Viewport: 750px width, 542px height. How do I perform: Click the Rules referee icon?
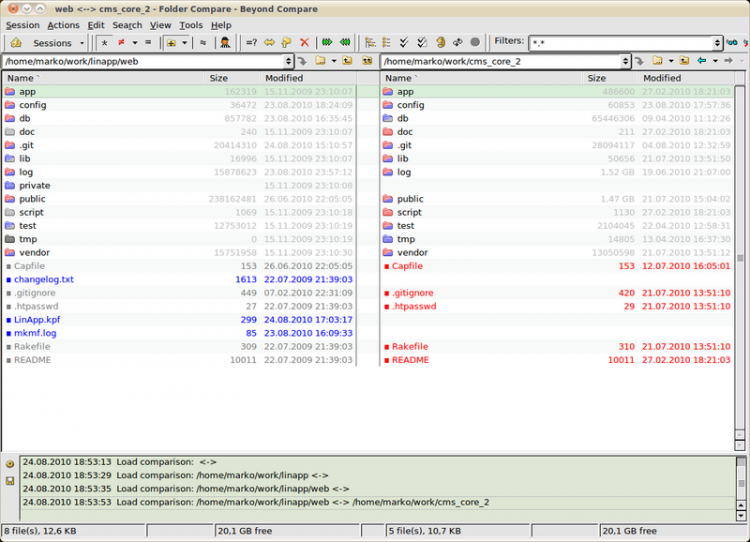(226, 43)
